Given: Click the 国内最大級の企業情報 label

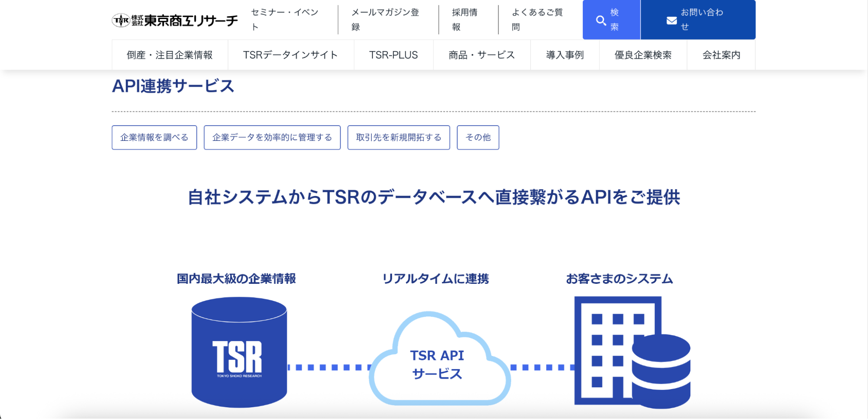Looking at the screenshot, I should coord(236,279).
